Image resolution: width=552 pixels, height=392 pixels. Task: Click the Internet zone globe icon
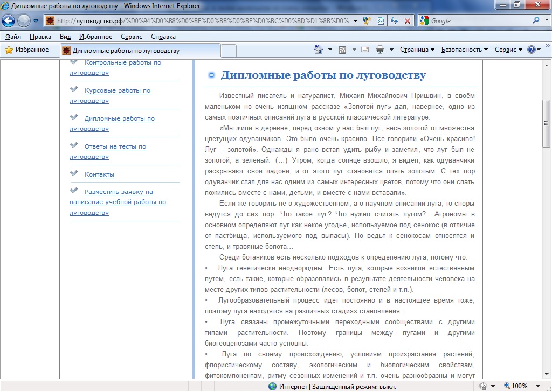tap(272, 387)
